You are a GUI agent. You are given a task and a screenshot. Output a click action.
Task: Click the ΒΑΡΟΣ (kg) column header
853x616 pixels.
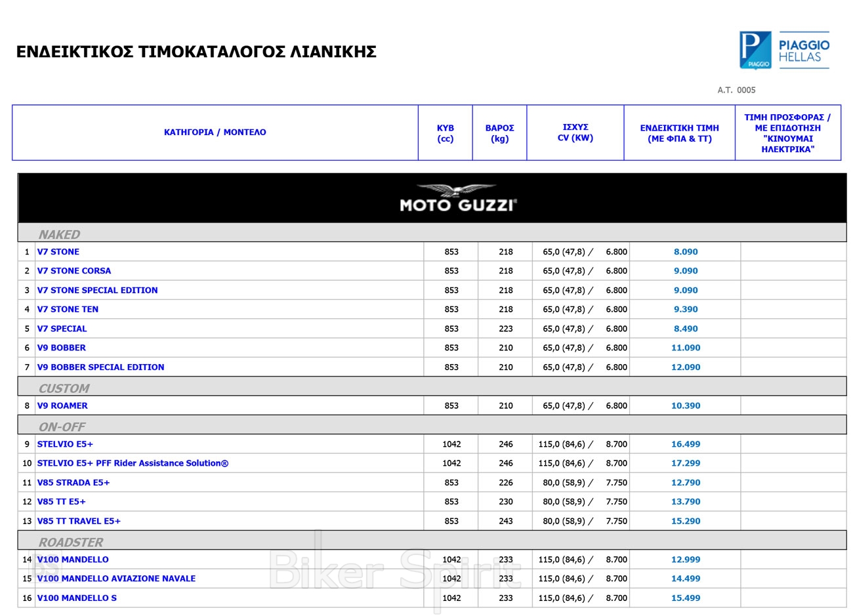[499, 133]
